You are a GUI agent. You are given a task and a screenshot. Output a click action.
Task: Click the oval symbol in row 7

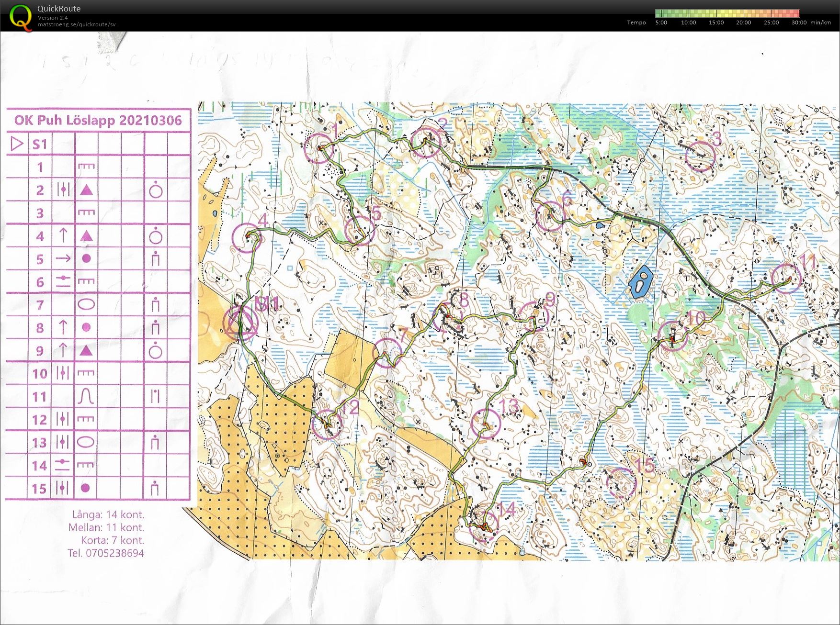click(86, 304)
